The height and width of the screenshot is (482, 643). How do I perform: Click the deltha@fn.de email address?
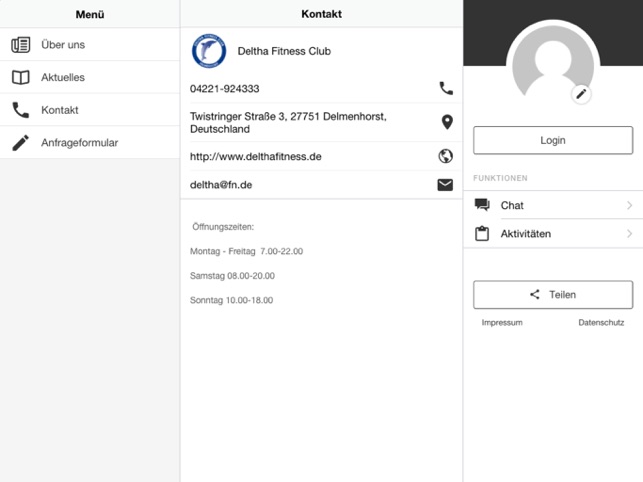221,185
